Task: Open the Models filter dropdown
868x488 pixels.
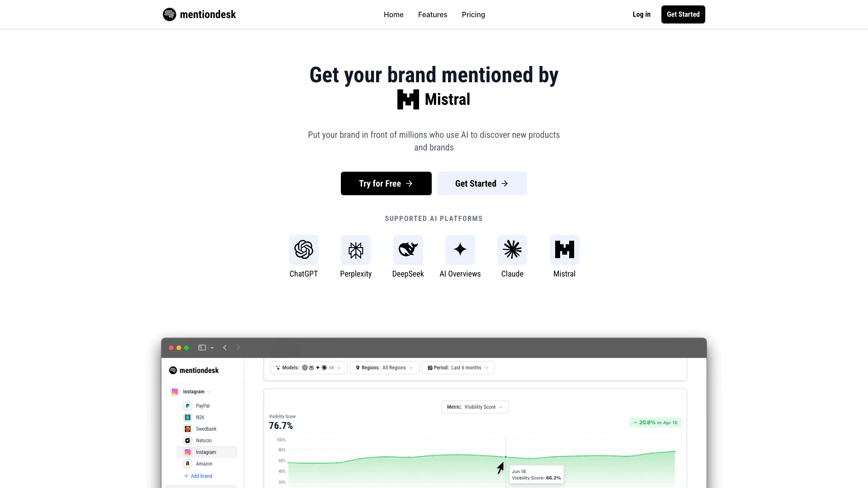Action: (x=309, y=368)
